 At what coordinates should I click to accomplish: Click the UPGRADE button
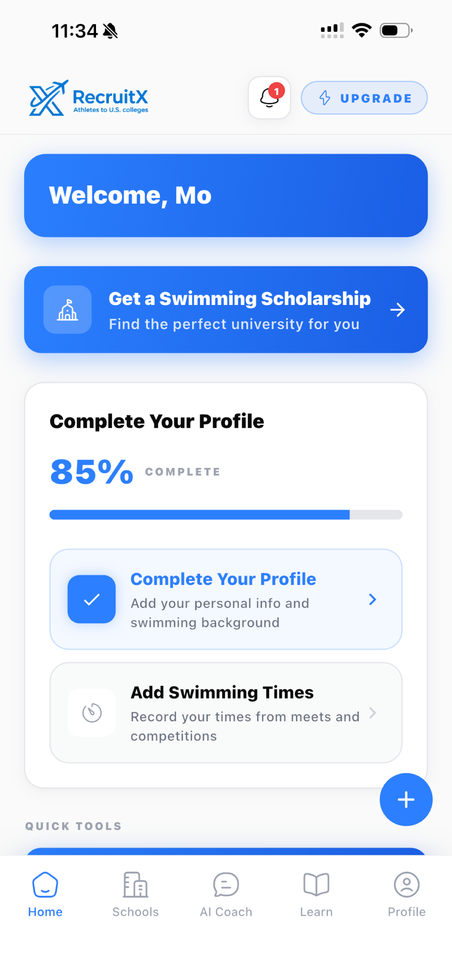tap(364, 98)
